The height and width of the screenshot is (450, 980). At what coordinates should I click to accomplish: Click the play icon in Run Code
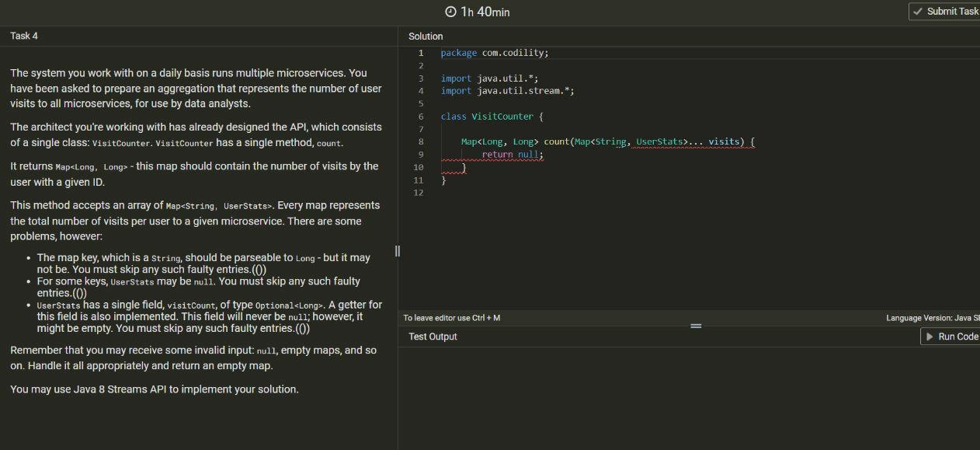(930, 337)
